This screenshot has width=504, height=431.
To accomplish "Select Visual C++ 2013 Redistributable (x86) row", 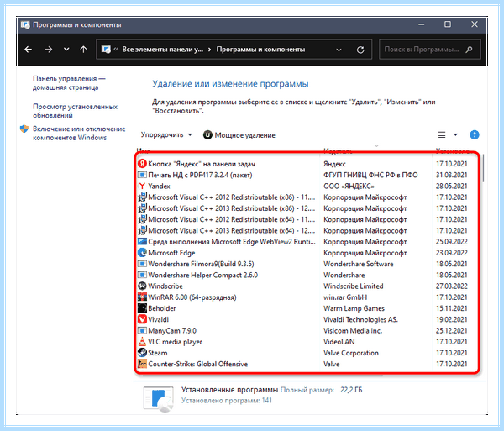I will [x=302, y=208].
